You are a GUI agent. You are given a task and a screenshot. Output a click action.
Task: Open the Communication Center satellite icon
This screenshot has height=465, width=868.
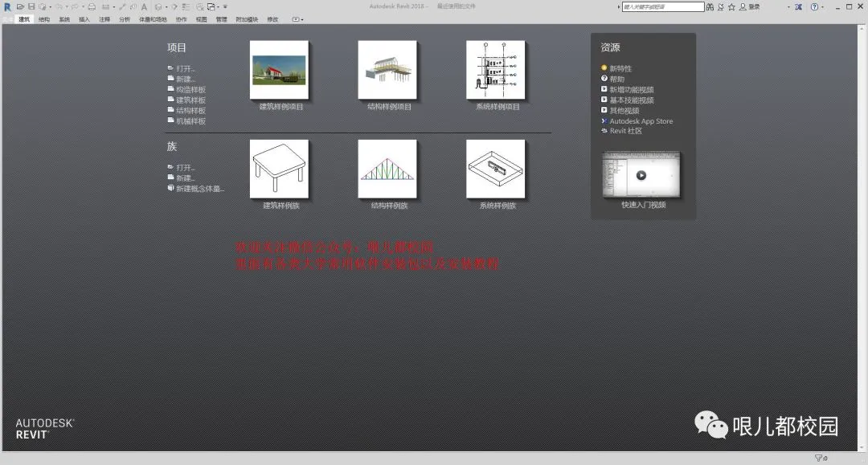pos(720,6)
